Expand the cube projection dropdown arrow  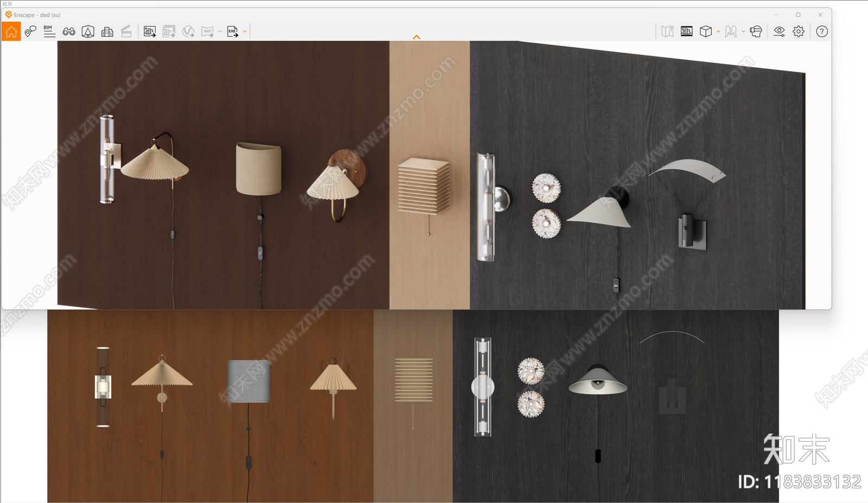[x=718, y=31]
